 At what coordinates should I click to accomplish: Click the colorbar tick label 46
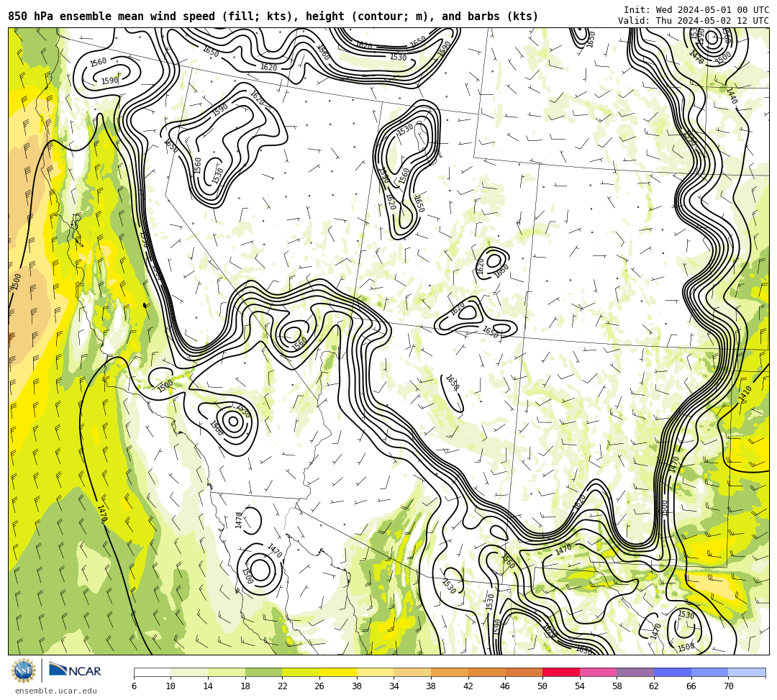pyautogui.click(x=506, y=686)
